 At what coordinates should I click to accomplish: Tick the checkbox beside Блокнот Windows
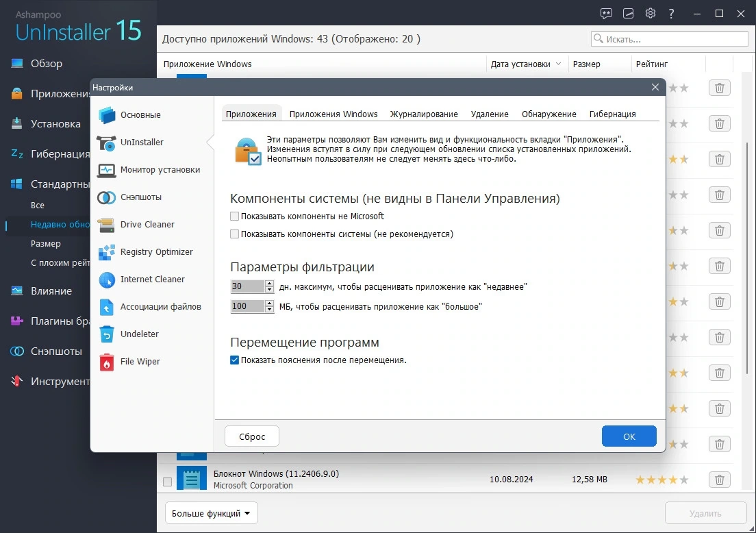coord(167,482)
